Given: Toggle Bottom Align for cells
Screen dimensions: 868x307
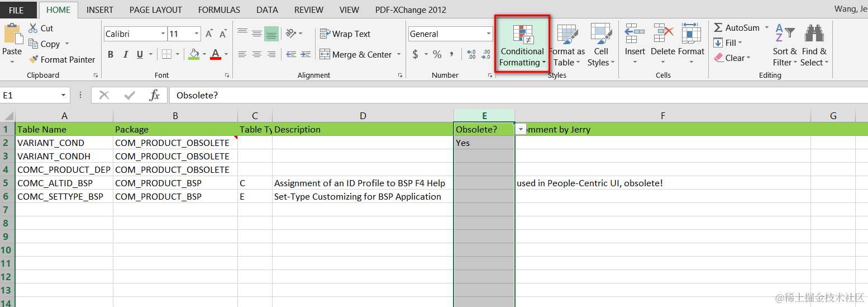Looking at the screenshot, I should click(x=271, y=34).
